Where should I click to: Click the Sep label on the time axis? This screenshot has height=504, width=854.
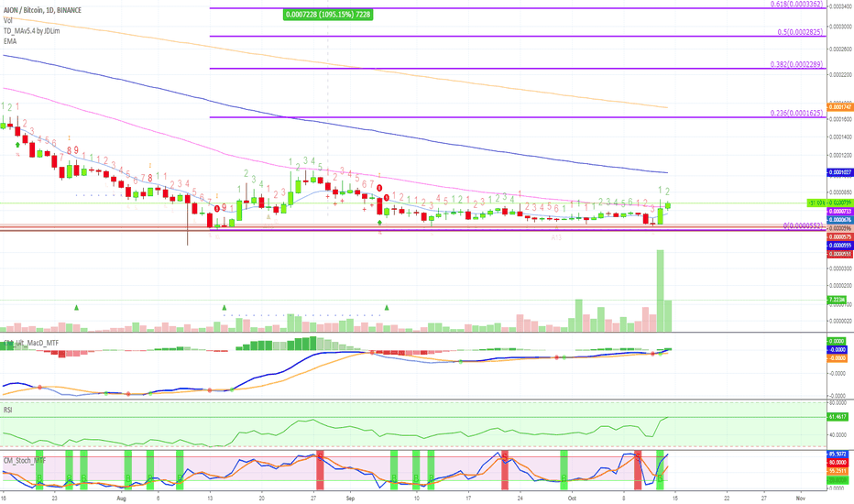350,499
